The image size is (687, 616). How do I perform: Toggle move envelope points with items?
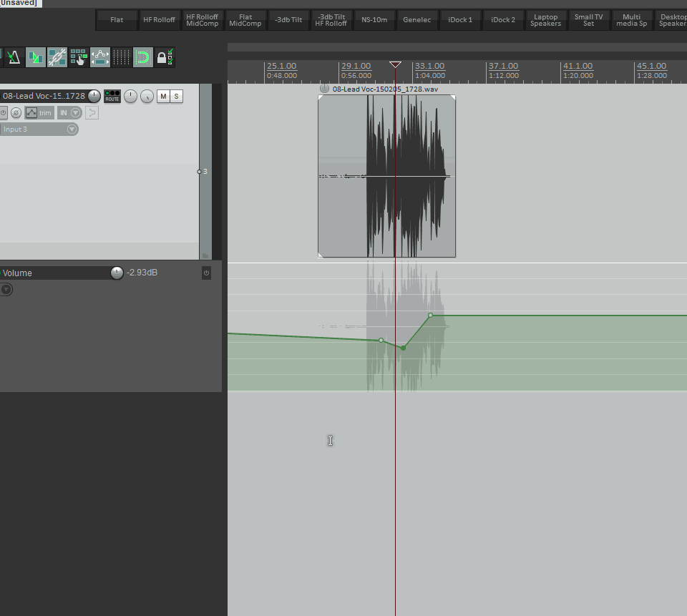[x=100, y=57]
